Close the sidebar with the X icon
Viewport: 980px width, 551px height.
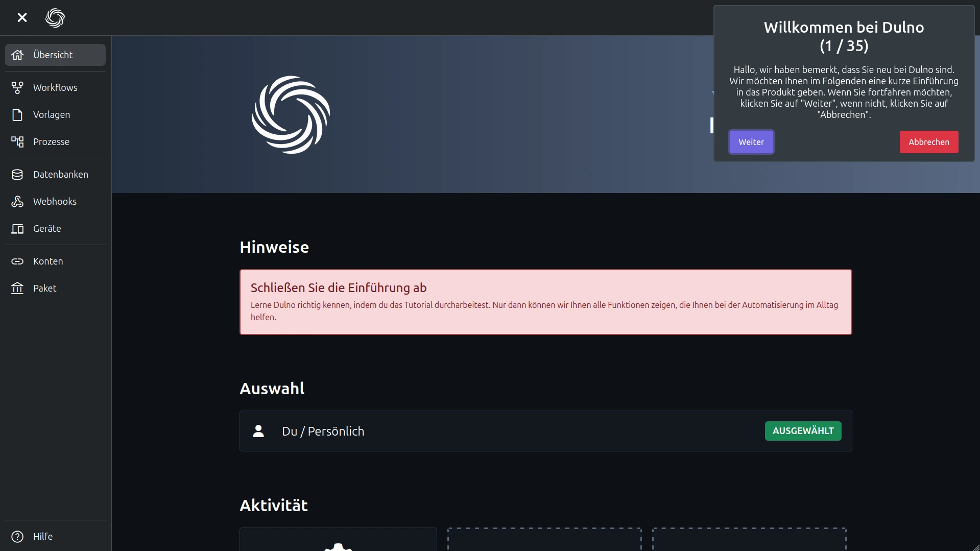(x=22, y=18)
